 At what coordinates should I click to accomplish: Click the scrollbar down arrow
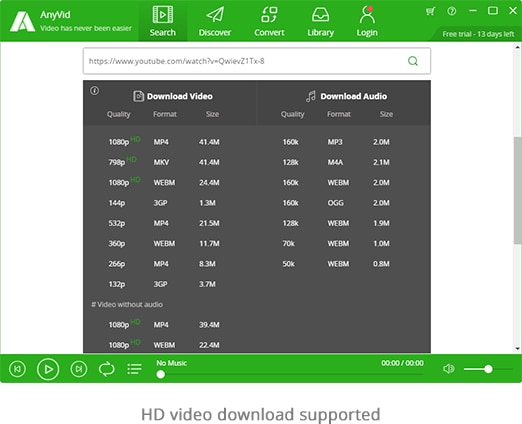pyautogui.click(x=517, y=349)
